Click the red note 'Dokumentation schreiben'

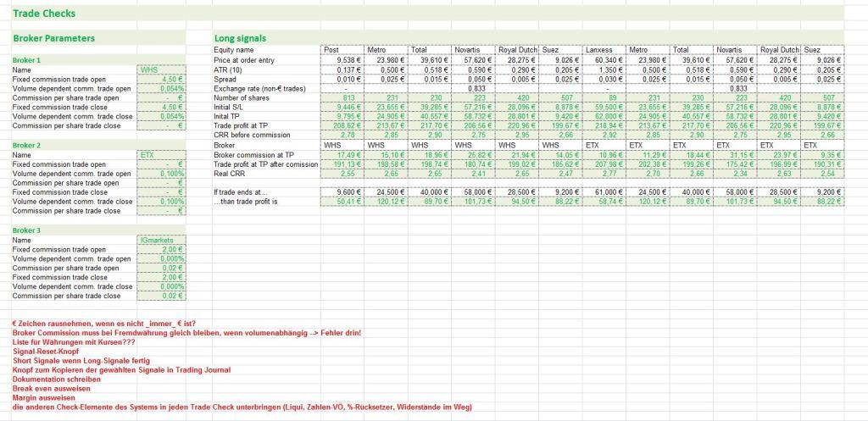[x=57, y=379]
